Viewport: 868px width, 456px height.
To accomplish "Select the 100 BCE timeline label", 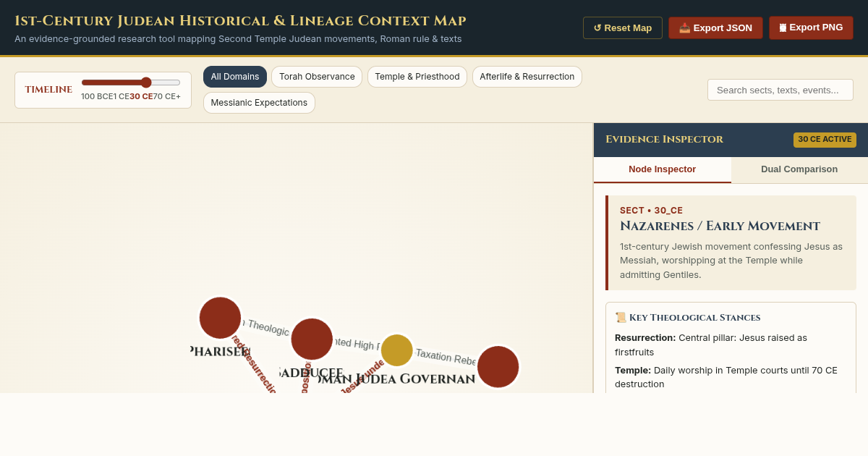I will (97, 96).
